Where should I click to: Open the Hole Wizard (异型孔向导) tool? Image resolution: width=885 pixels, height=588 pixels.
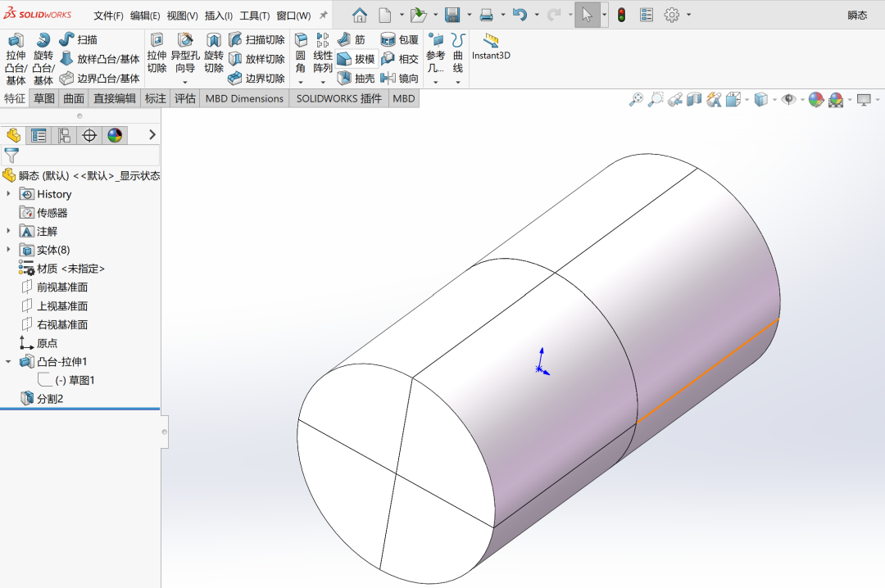click(185, 53)
